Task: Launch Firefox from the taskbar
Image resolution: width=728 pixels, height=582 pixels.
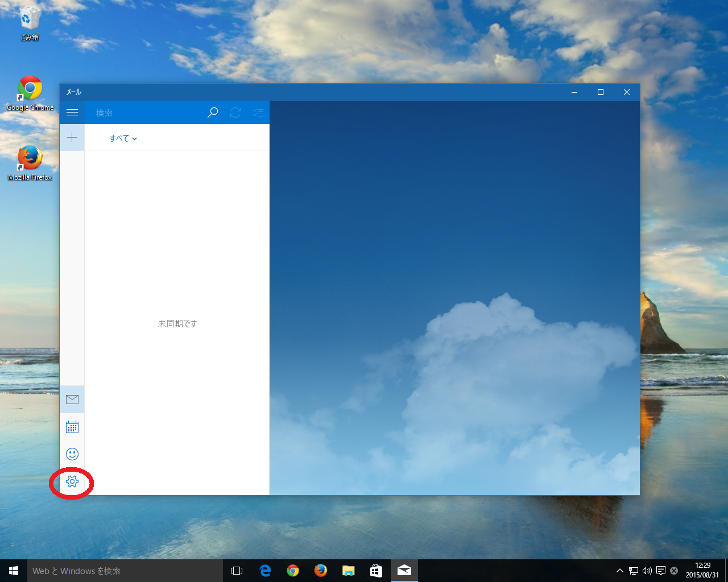Action: (321, 571)
